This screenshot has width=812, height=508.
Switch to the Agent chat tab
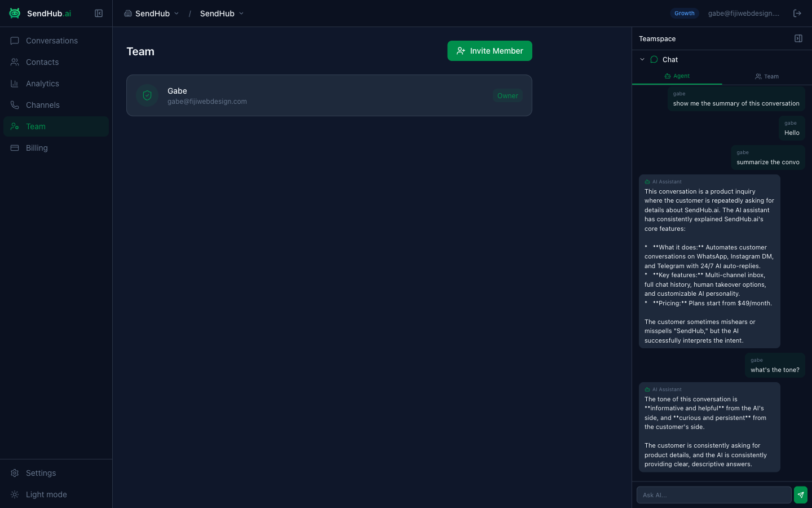point(677,76)
